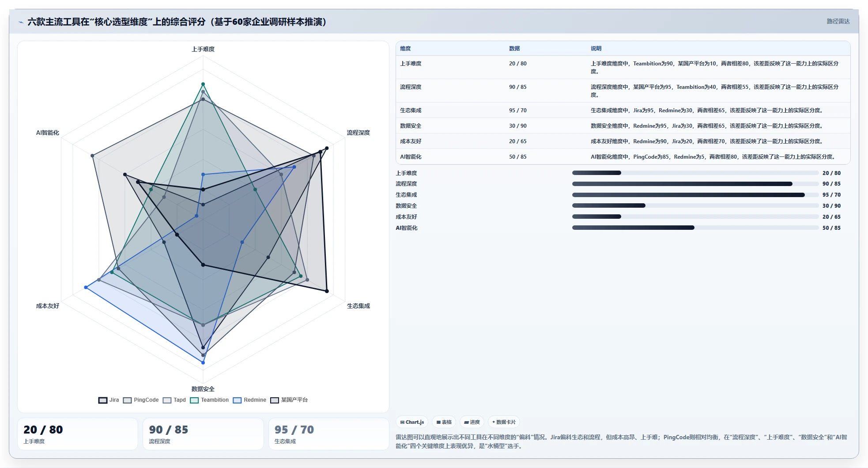Click the table value 20 / 80
Image resolution: width=868 pixels, height=468 pixels.
point(518,64)
